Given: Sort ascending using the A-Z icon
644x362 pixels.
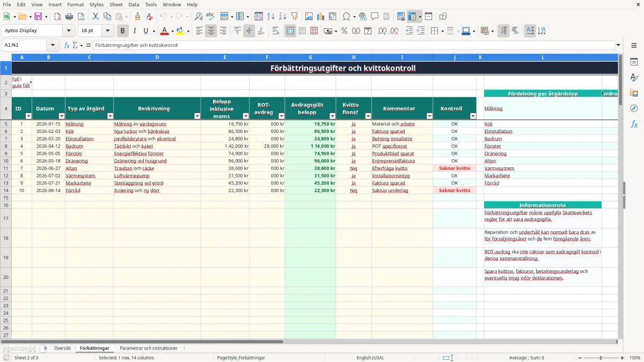Looking at the screenshot, I should 271,17.
